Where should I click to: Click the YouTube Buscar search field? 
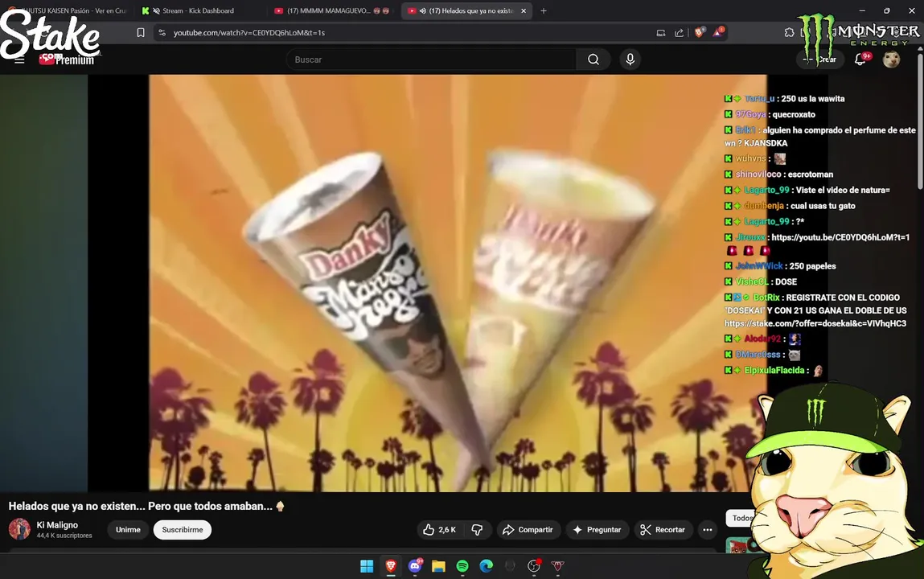431,60
